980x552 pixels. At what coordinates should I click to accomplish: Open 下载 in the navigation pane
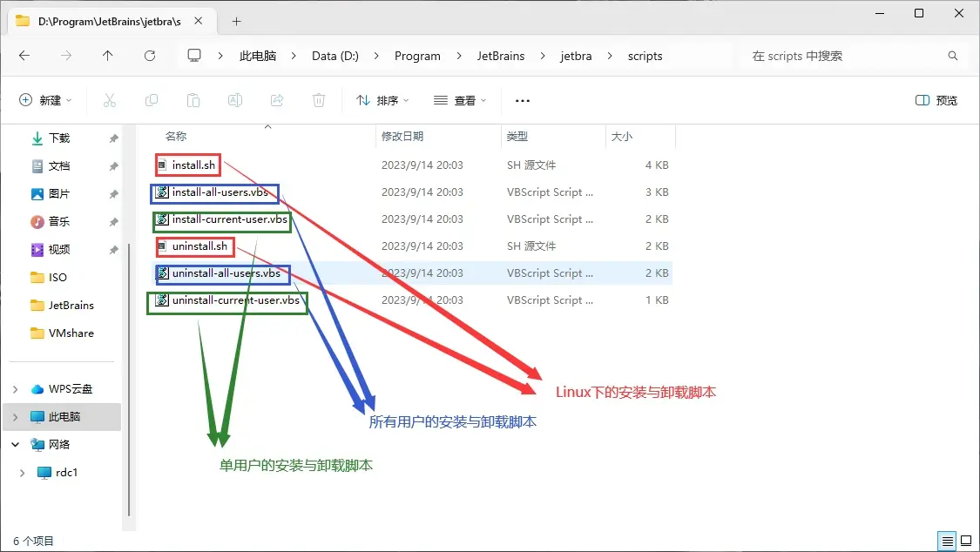point(59,138)
